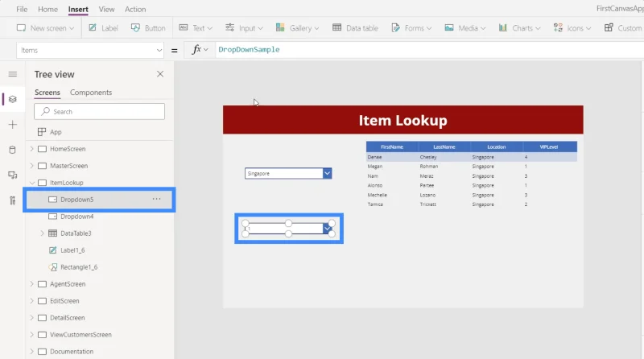Click into the formula bar text
This screenshot has height=359, width=644.
point(249,50)
